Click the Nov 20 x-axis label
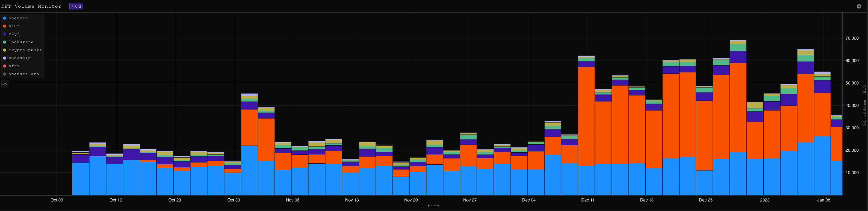The image size is (868, 211). [411, 200]
